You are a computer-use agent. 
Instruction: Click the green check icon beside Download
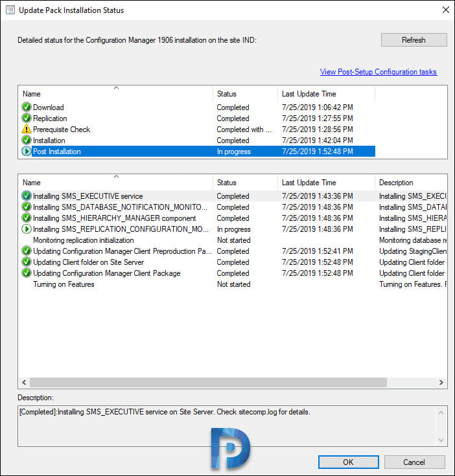click(x=27, y=107)
